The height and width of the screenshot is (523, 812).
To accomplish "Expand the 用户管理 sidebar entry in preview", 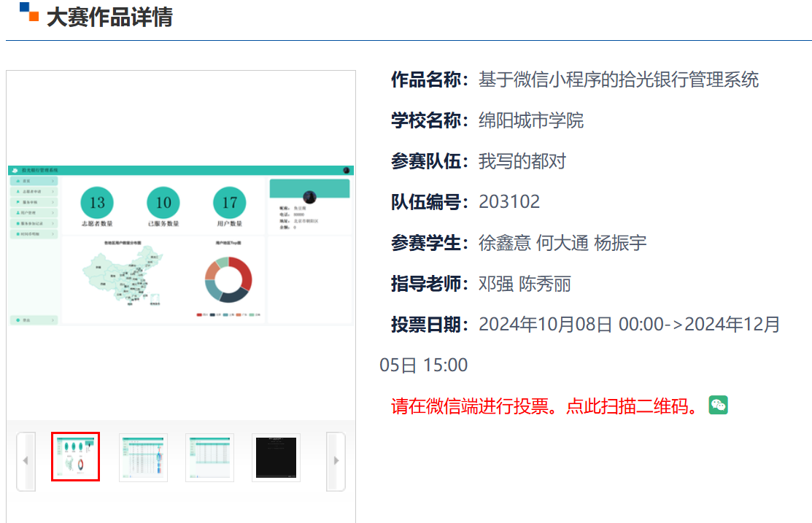I will pos(34,213).
